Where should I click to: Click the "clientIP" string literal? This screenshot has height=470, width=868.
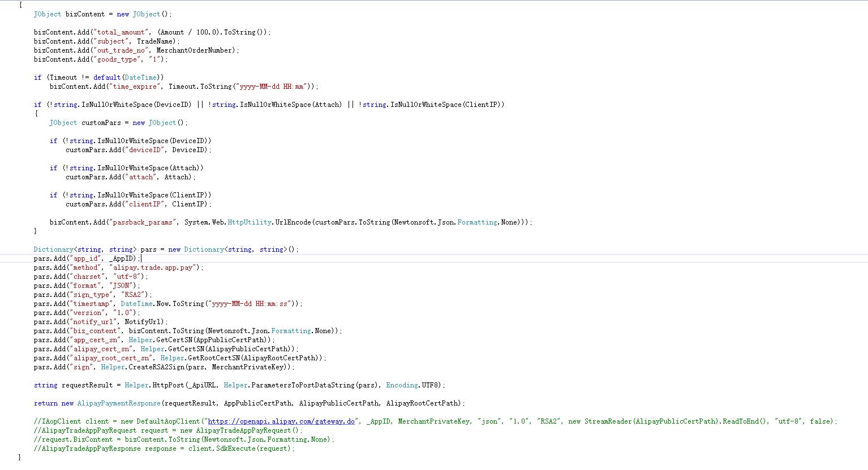pos(145,204)
